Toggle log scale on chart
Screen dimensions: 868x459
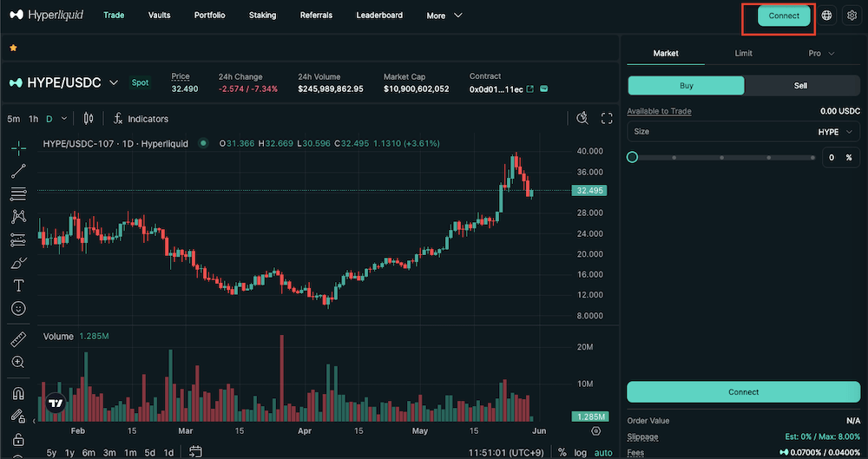580,452
